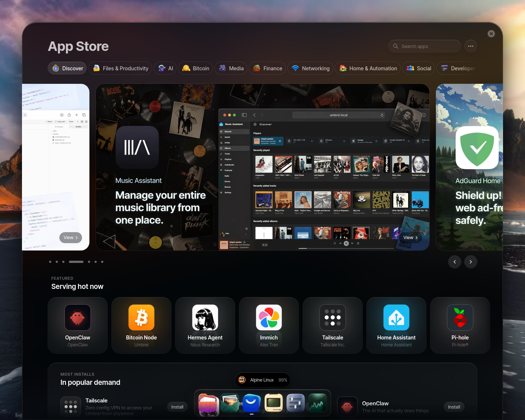The height and width of the screenshot is (420, 525).
Task: Click the Music Assistant app icon in banner
Action: [137, 147]
